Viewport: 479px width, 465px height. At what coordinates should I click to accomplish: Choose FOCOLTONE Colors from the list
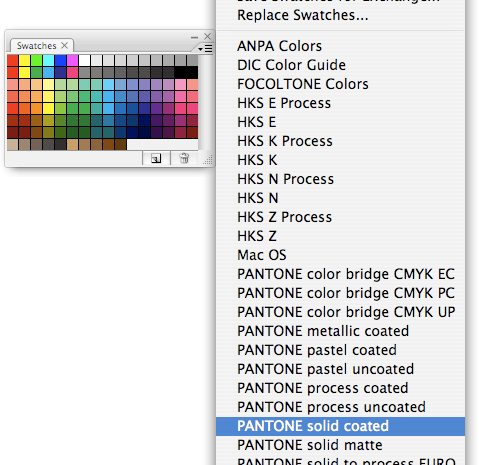[x=303, y=84]
